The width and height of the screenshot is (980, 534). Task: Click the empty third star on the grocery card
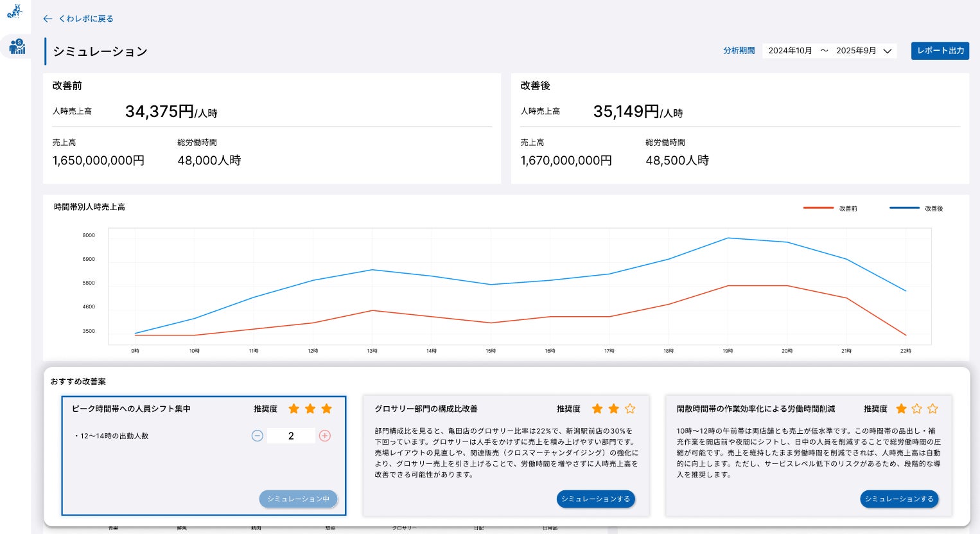tap(630, 409)
